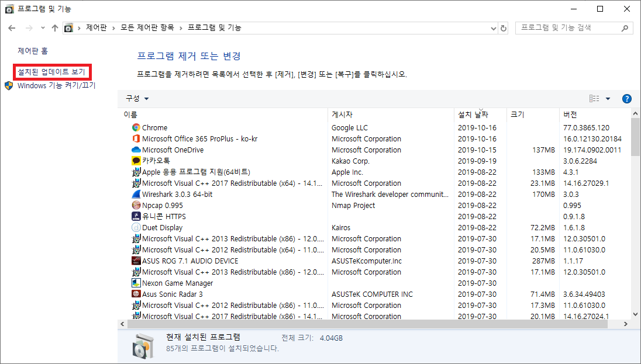This screenshot has height=364, width=641.
Task: Select the Nexon Game Manager icon
Action: (136, 283)
